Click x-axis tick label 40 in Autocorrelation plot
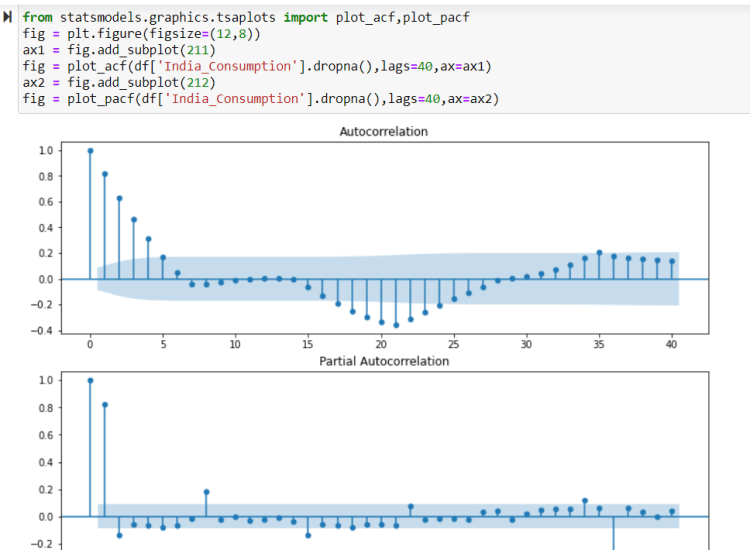The image size is (750, 550). coord(672,344)
